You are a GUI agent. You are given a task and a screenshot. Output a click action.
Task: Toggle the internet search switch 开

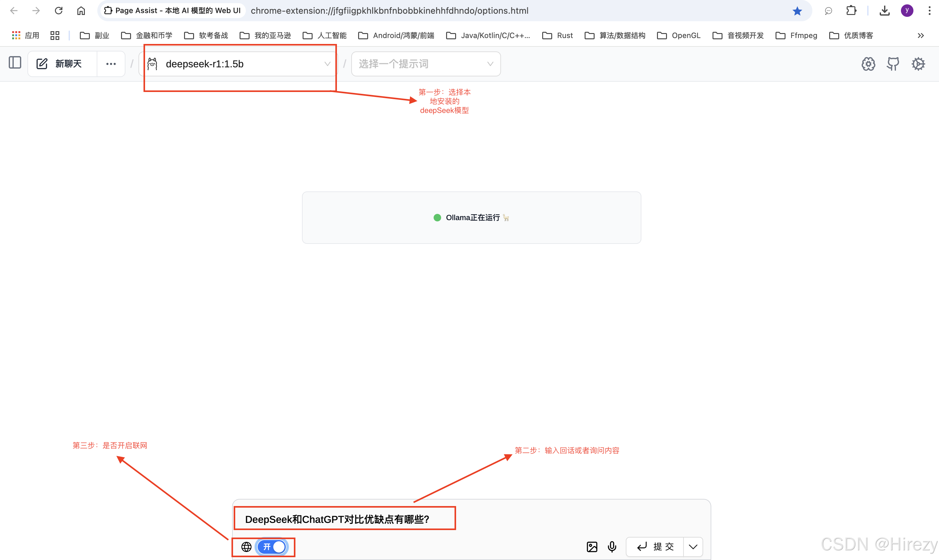tap(272, 547)
